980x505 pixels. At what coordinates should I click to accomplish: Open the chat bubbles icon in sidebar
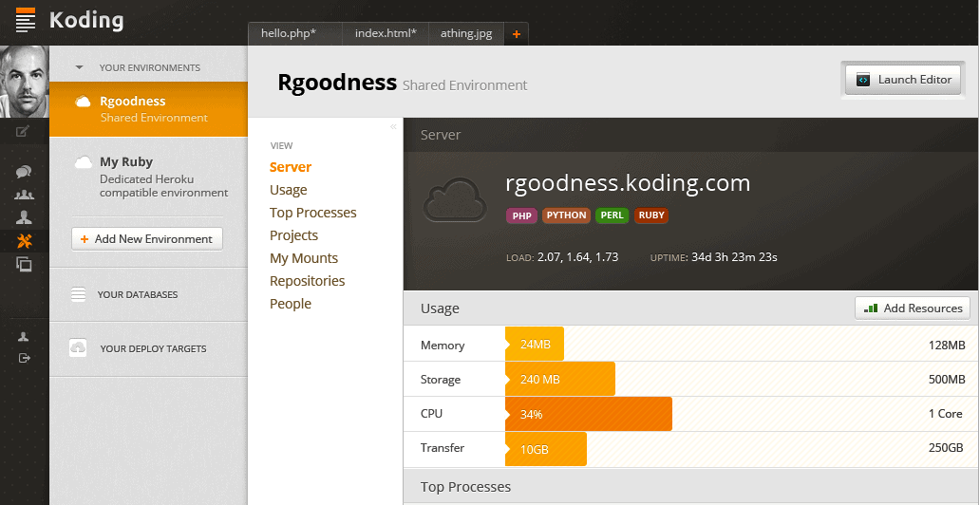click(24, 172)
